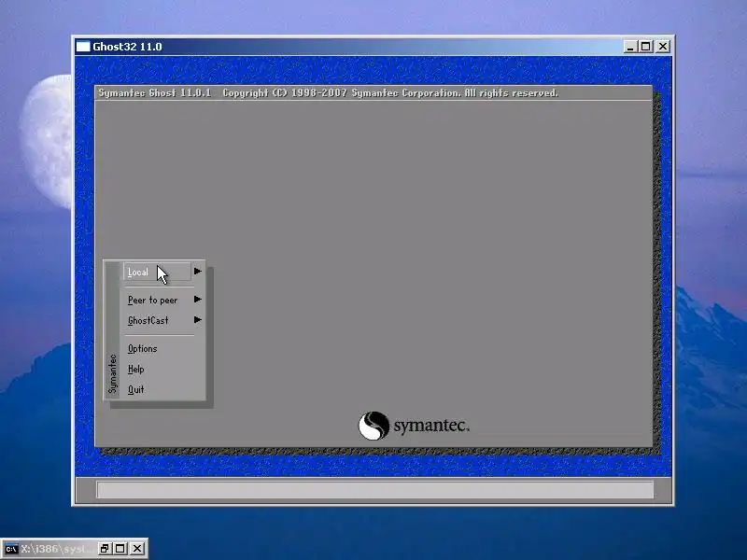Open the Peer to peer submenu
This screenshot has width=747, height=560.
point(152,300)
